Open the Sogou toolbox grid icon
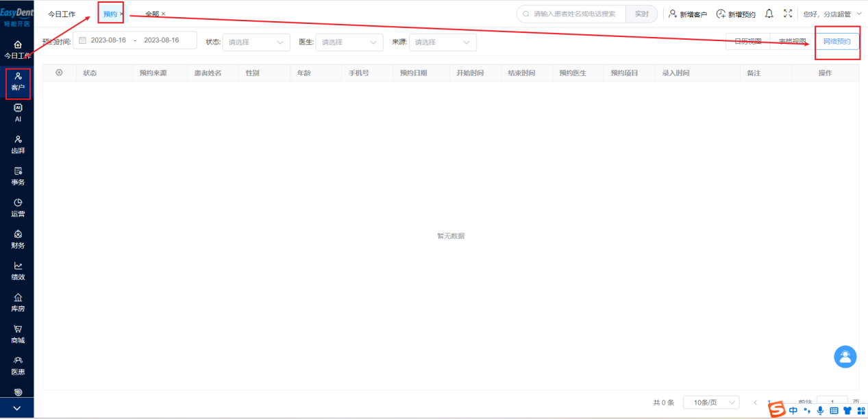868x419 pixels. [x=860, y=411]
